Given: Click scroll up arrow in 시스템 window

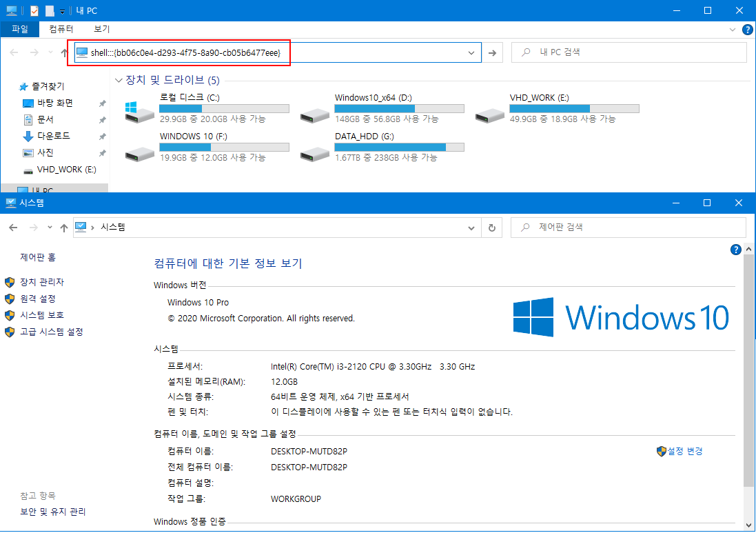Looking at the screenshot, I should pos(748,250).
